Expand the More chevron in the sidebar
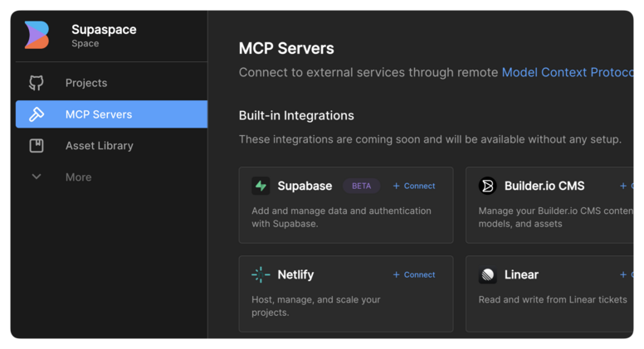 tap(37, 177)
